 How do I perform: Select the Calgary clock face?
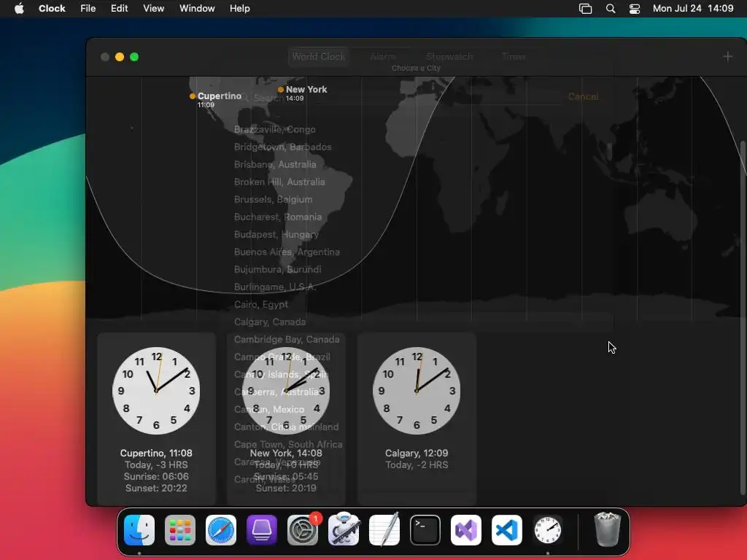[417, 391]
